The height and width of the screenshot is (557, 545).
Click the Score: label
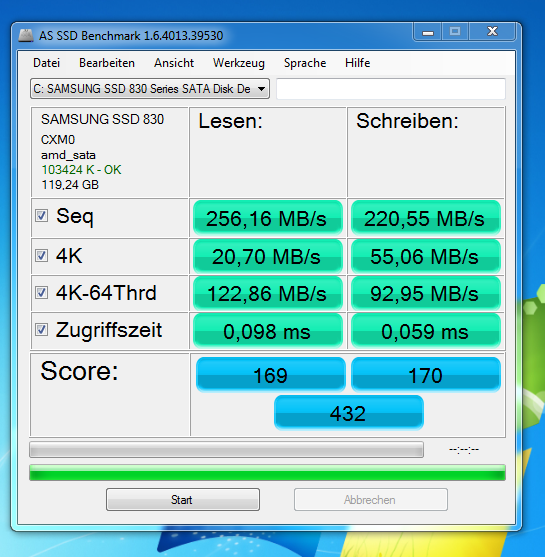pos(79,371)
